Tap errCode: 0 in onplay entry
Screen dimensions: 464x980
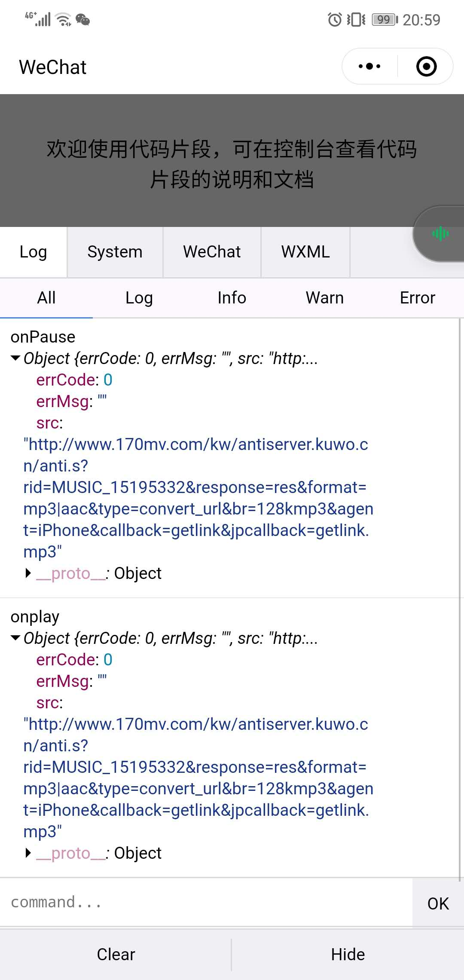coord(74,659)
